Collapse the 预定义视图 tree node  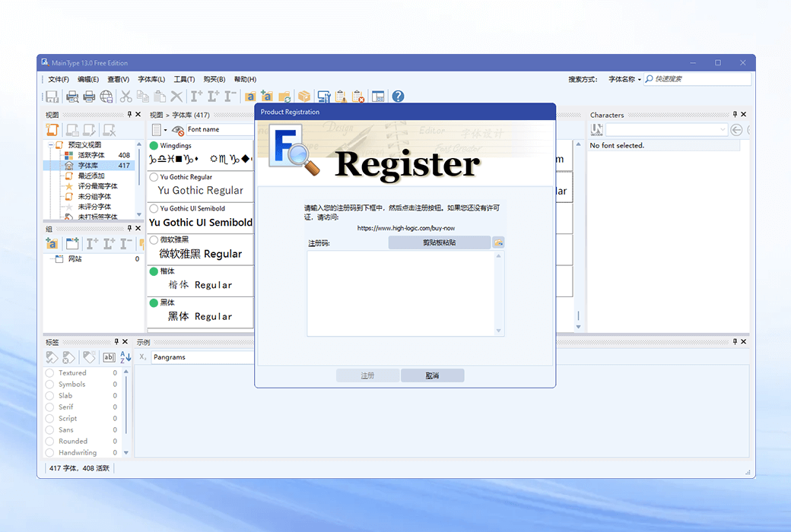pos(51,145)
